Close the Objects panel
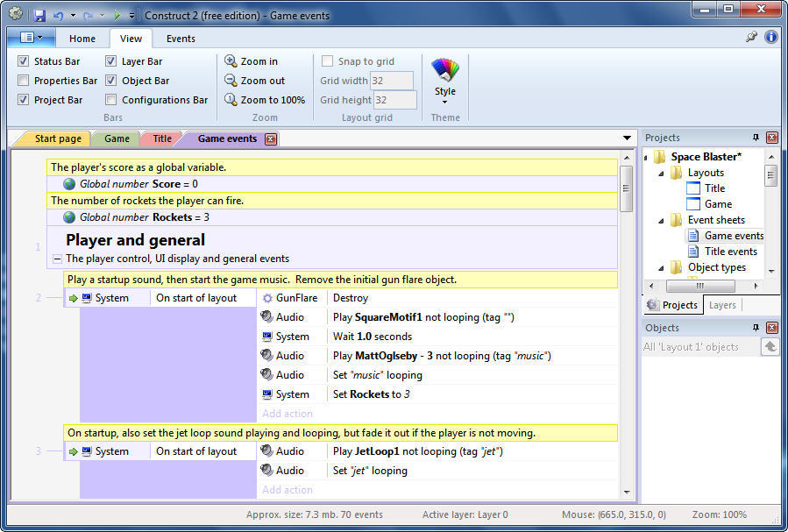Viewport: 788px width, 532px height. point(772,328)
